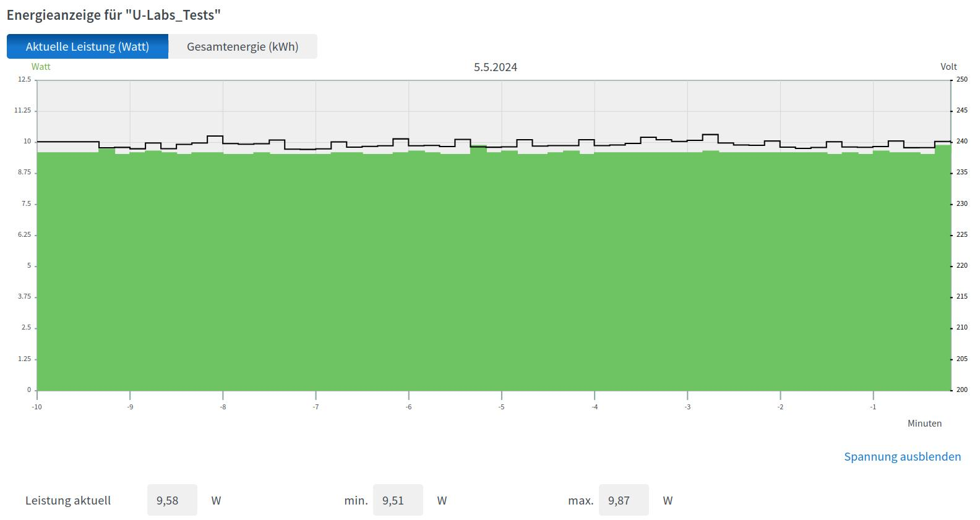Click the 220 value on the Volt axis
980x520 pixels.
962,265
